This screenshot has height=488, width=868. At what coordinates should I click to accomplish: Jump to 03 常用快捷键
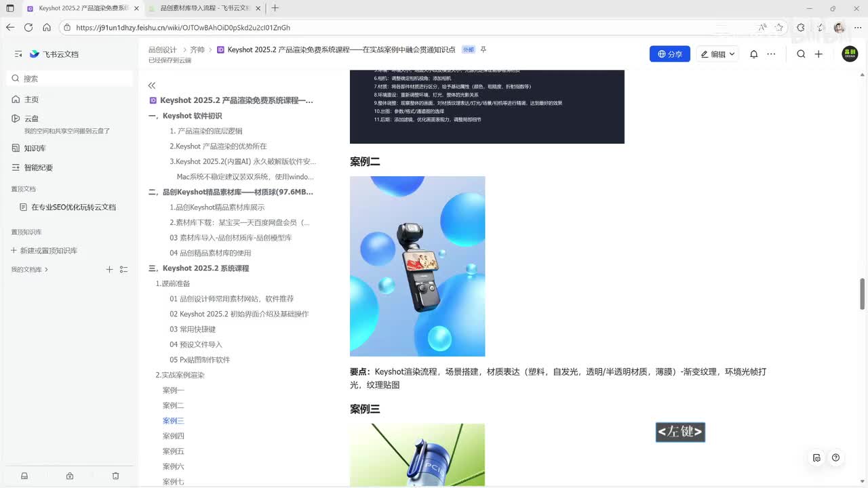point(193,329)
